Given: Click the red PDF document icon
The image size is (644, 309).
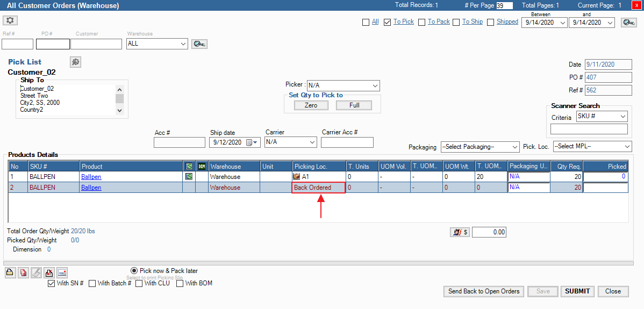Looking at the screenshot, I should 23,272.
